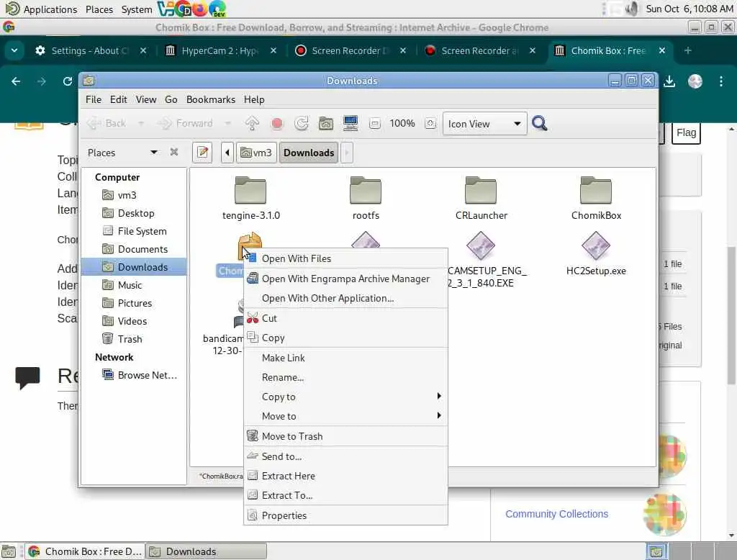Open the File menu
The width and height of the screenshot is (737, 560).
pos(93,99)
